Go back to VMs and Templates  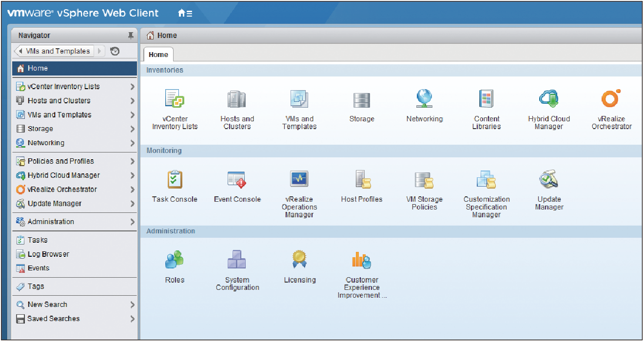[54, 51]
